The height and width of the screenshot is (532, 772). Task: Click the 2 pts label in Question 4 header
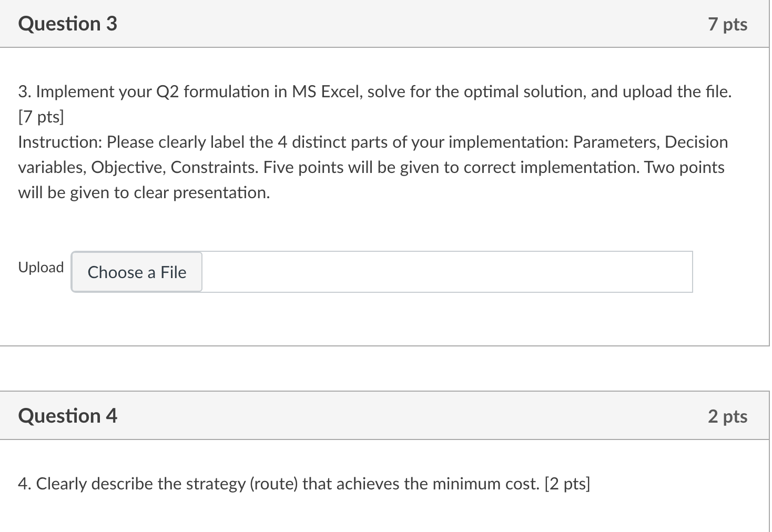coord(727,416)
